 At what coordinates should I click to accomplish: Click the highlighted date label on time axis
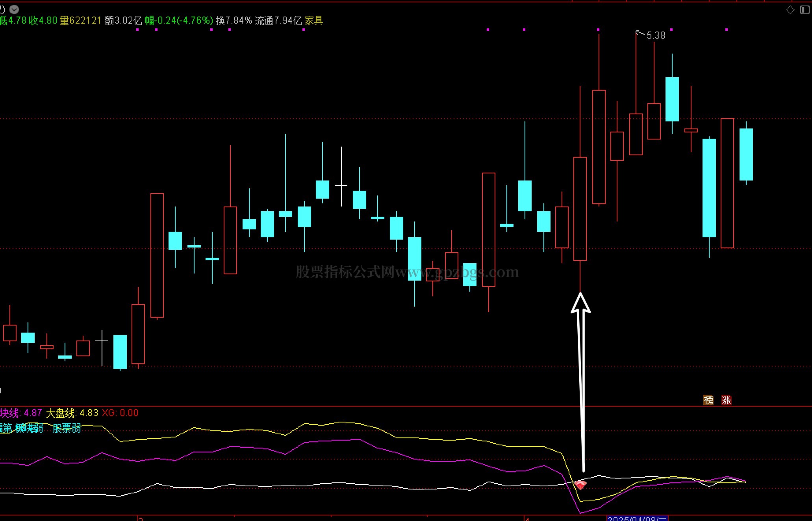pyautogui.click(x=637, y=518)
